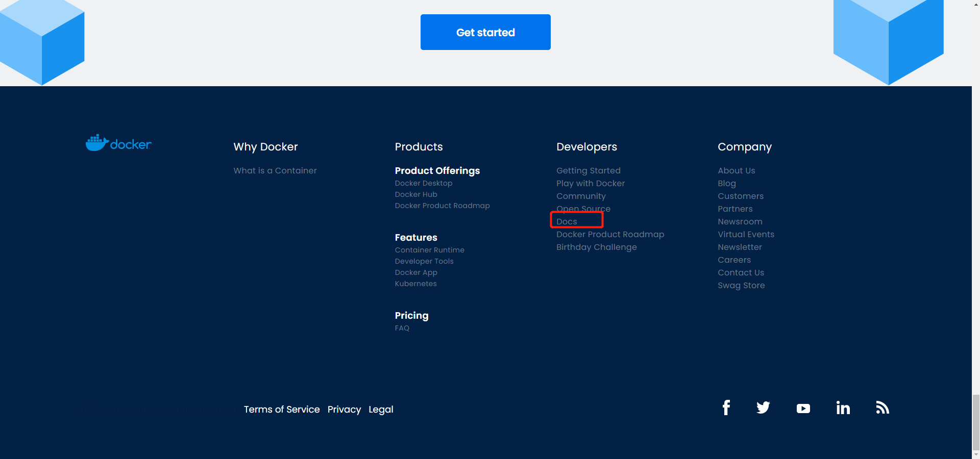Click the scrollbar down arrow
The width and height of the screenshot is (980, 459).
pyautogui.click(x=975, y=454)
